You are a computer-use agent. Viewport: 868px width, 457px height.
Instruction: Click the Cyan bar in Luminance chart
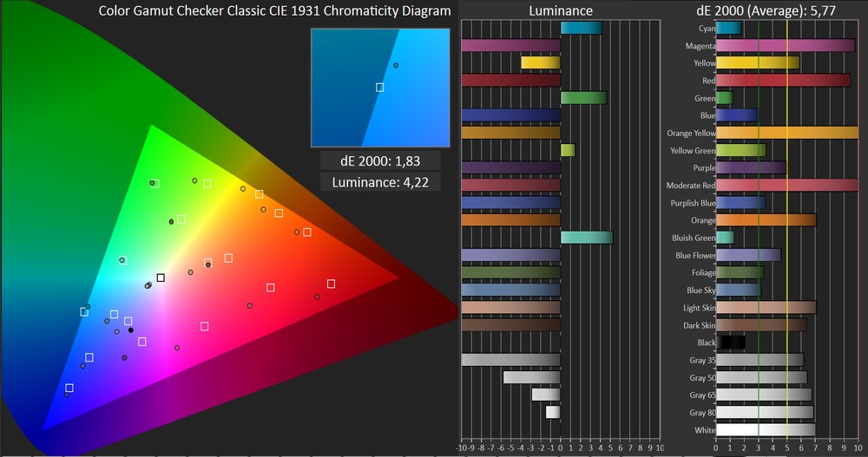581,28
